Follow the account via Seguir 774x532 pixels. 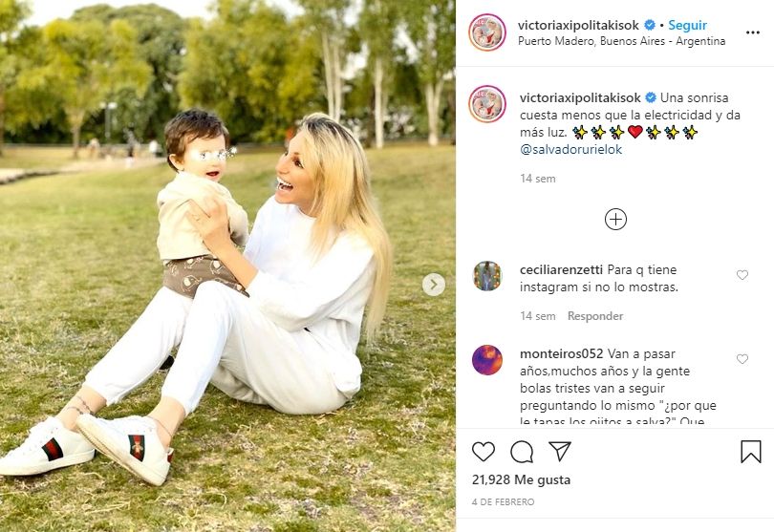tap(687, 25)
